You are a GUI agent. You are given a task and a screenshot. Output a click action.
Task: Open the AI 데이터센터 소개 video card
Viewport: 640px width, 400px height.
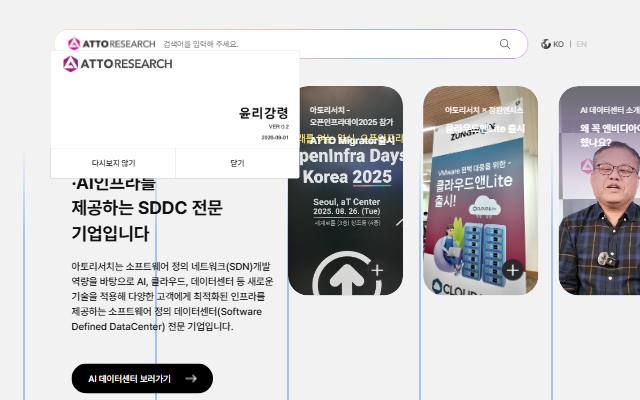pyautogui.click(x=599, y=190)
